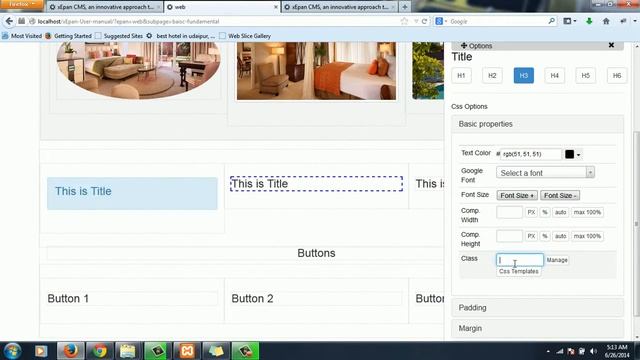The image size is (640, 360).
Task: Open the Getting Started bookmark
Action: coord(69,36)
